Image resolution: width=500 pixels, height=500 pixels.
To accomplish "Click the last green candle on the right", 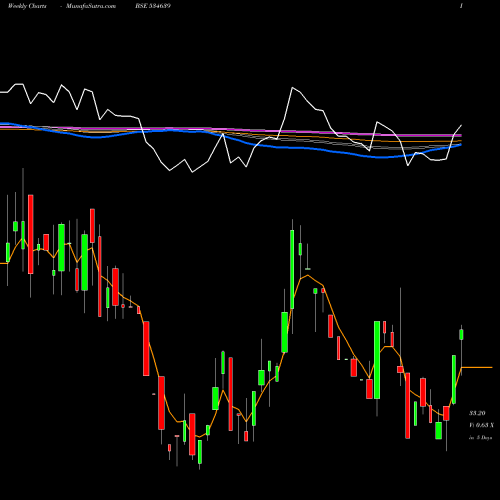I will pos(461,334).
